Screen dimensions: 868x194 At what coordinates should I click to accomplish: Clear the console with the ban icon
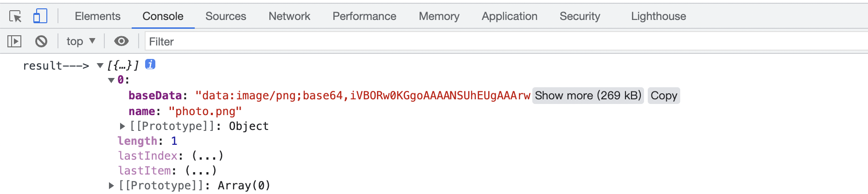[x=41, y=41]
